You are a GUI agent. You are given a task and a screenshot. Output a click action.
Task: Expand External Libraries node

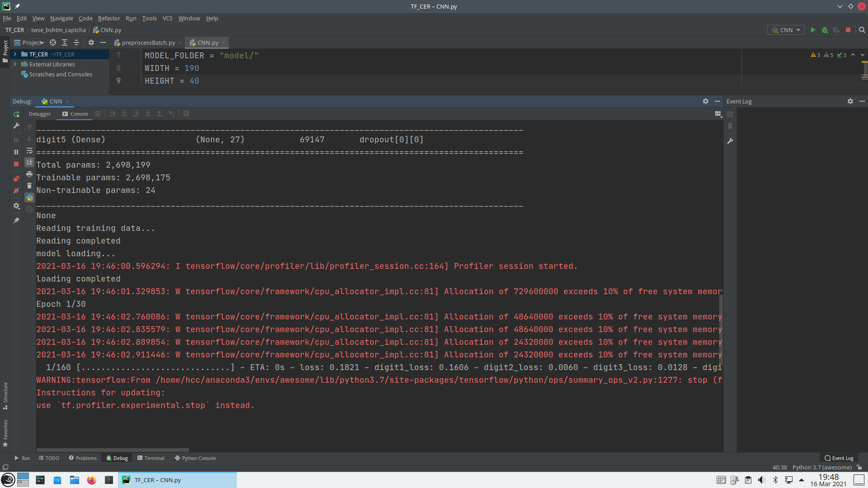click(x=15, y=64)
